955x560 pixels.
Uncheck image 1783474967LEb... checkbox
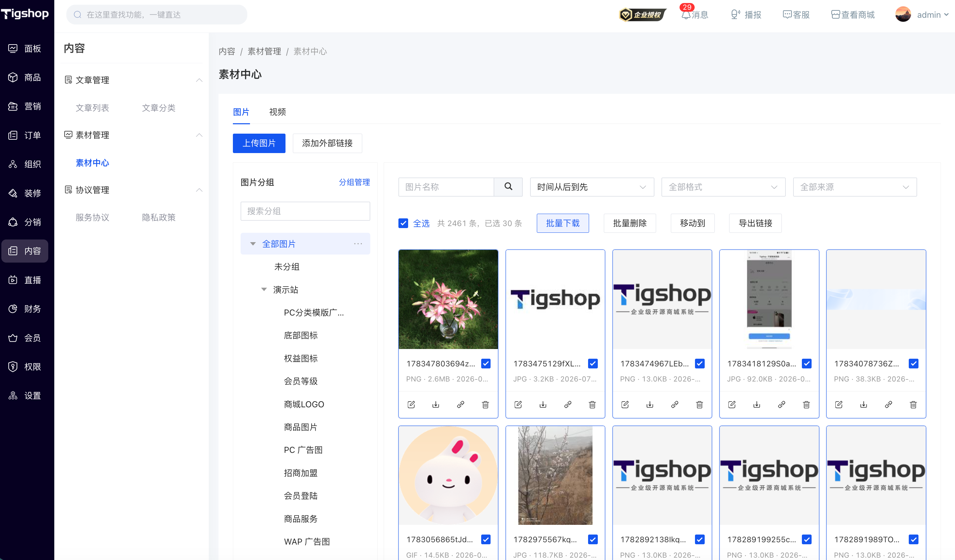coord(700,363)
